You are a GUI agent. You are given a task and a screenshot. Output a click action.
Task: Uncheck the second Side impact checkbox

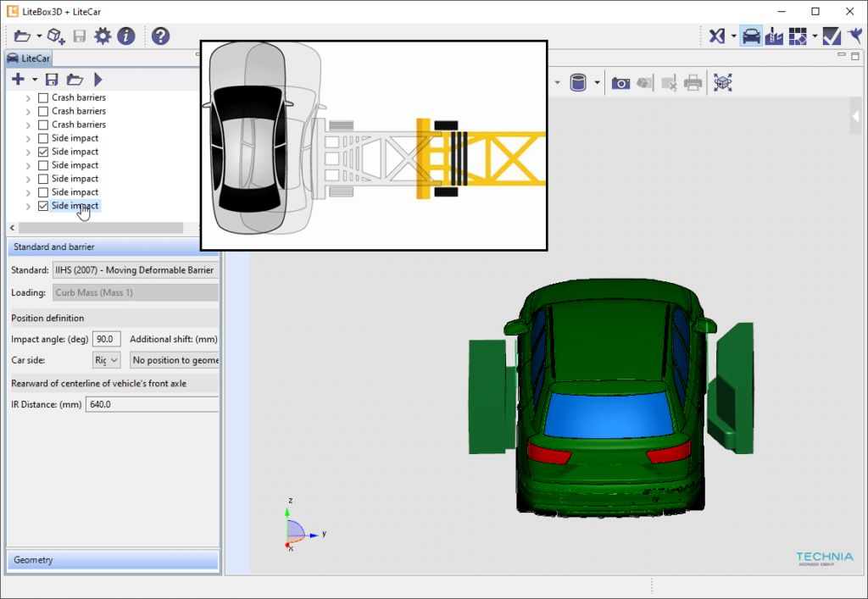[43, 152]
